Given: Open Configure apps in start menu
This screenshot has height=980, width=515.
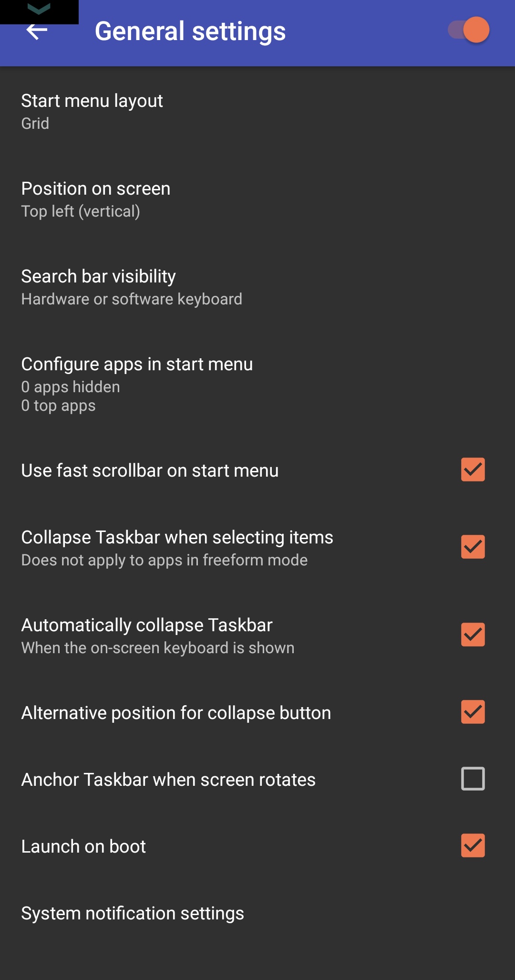Looking at the screenshot, I should click(257, 384).
